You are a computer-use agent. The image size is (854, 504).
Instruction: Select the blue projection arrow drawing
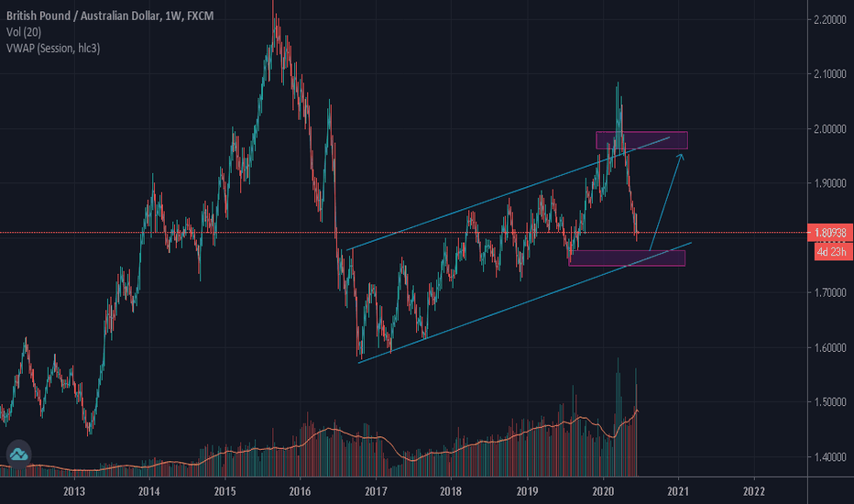(x=665, y=202)
